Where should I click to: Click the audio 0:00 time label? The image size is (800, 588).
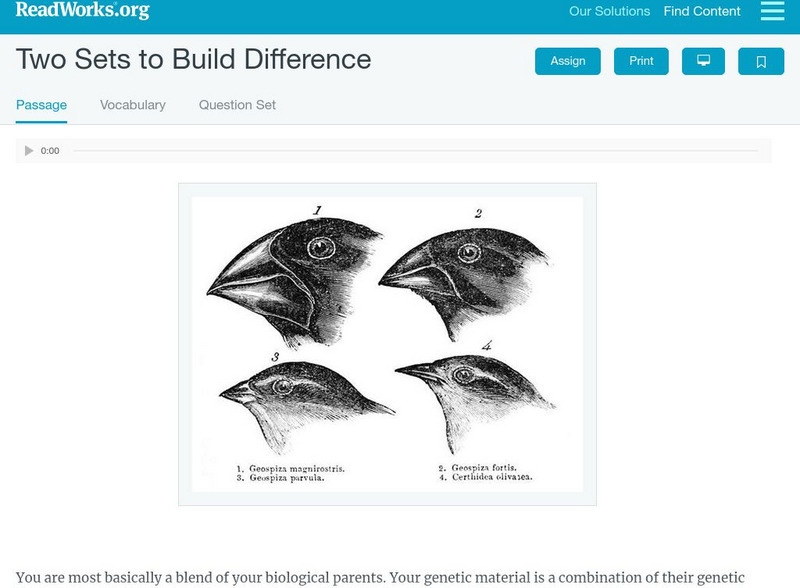pos(50,151)
